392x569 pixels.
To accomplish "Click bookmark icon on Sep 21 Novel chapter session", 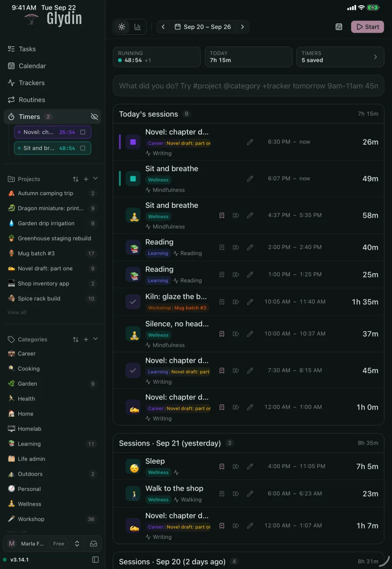I will coord(222,526).
